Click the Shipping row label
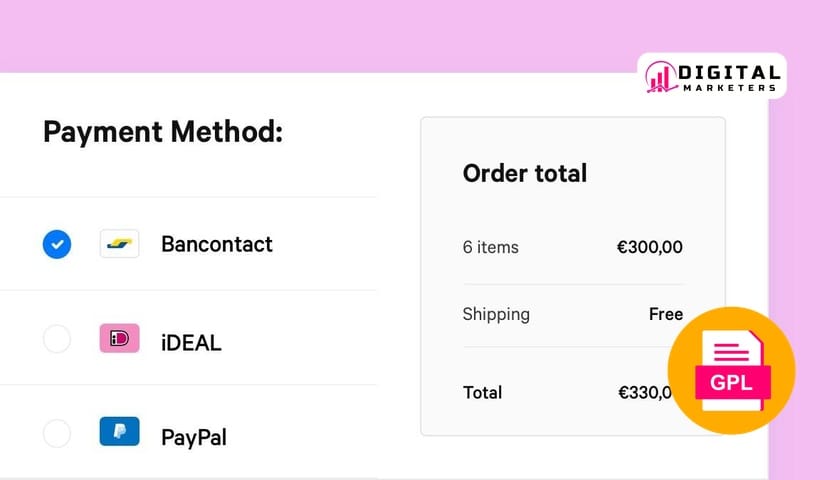840x480 pixels. (x=496, y=314)
